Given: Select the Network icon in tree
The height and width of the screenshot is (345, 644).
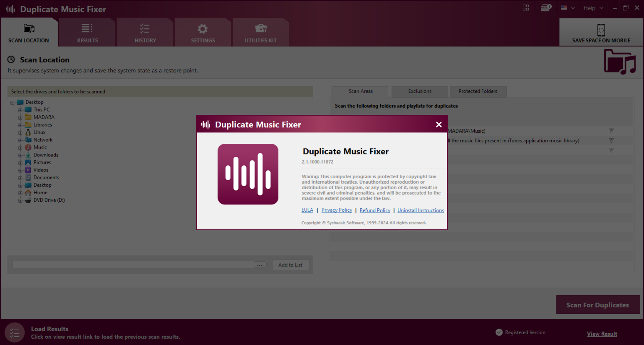Looking at the screenshot, I should tap(28, 140).
